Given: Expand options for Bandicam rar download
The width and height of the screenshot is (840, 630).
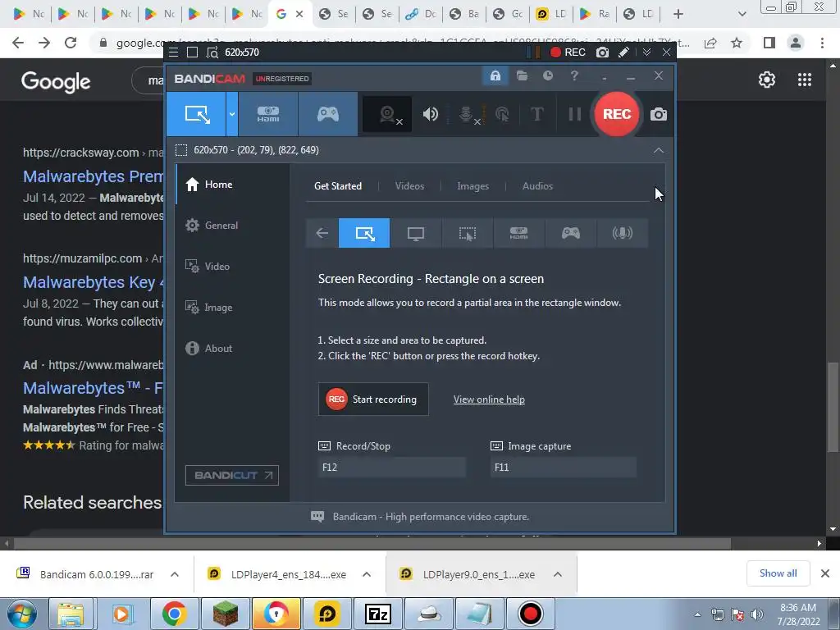Looking at the screenshot, I should tap(174, 574).
